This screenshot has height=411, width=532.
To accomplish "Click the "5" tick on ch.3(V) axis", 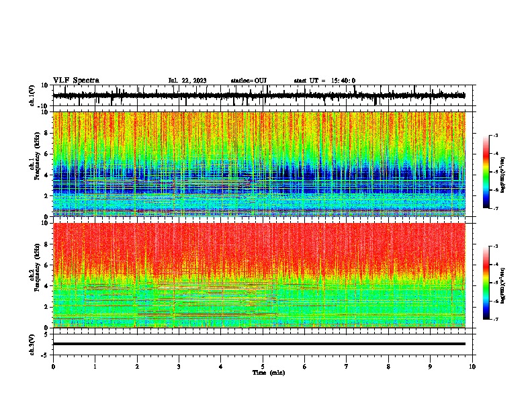I will [46, 334].
